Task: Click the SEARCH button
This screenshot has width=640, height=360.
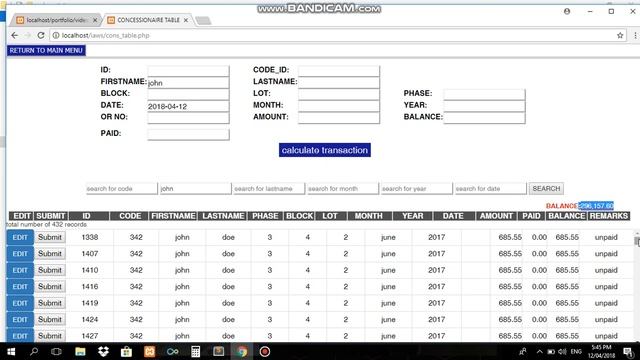Action: pos(546,189)
